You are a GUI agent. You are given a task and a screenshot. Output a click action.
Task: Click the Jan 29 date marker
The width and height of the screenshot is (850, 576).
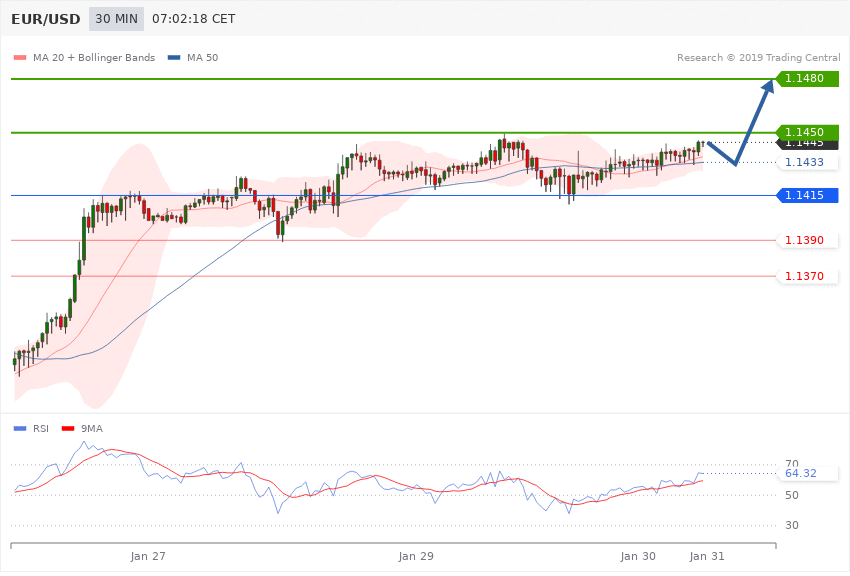point(416,556)
